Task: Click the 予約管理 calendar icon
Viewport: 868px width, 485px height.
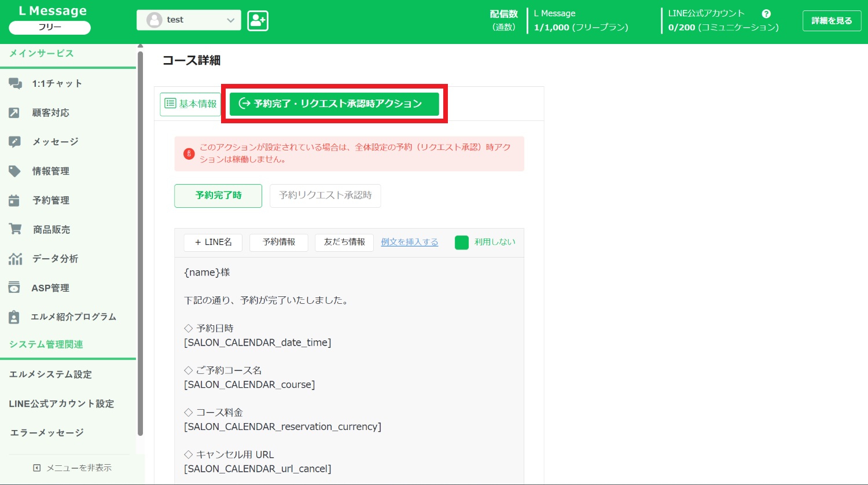Action: pos(14,200)
